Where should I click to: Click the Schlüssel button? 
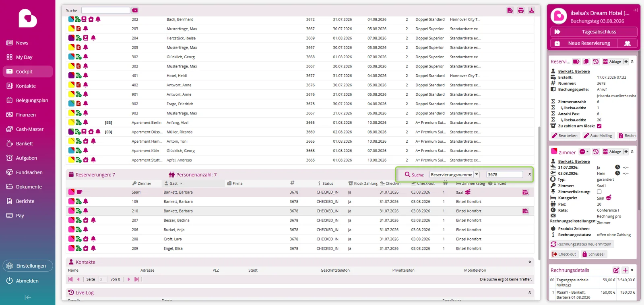(x=593, y=254)
